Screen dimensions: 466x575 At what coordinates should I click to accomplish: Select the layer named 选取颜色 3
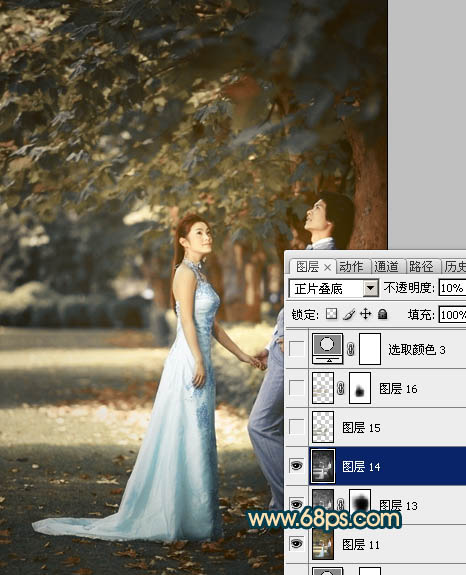[x=417, y=349]
